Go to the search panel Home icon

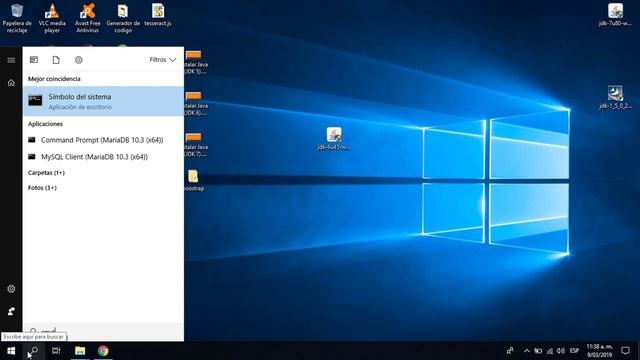pyautogui.click(x=11, y=82)
